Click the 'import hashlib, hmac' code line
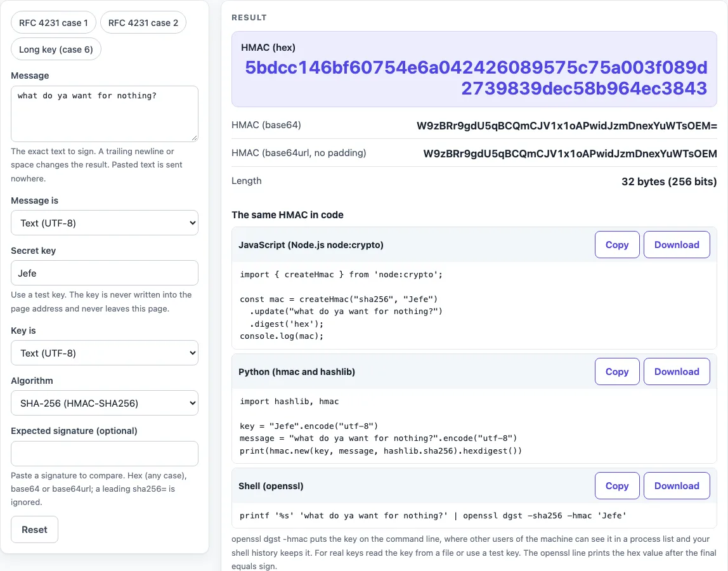The image size is (728, 571). 289,402
